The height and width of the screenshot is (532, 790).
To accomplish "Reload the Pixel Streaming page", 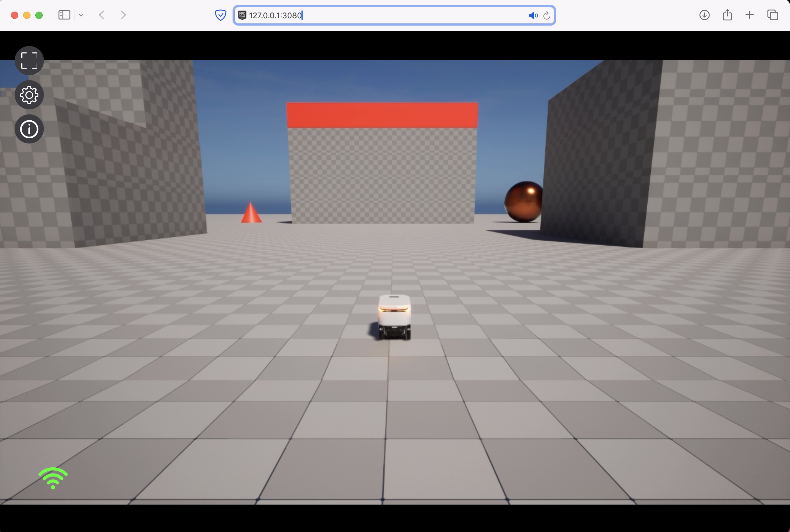I will [x=547, y=15].
